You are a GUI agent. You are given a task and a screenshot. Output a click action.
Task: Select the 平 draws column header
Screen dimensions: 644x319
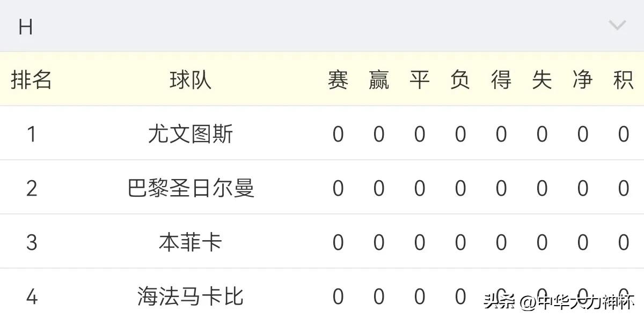[419, 79]
